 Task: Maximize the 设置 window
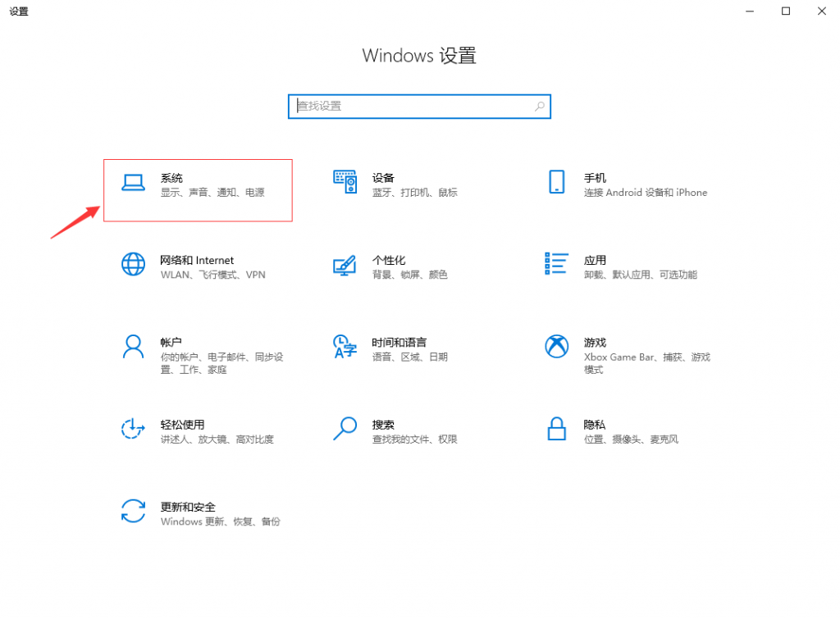click(786, 11)
